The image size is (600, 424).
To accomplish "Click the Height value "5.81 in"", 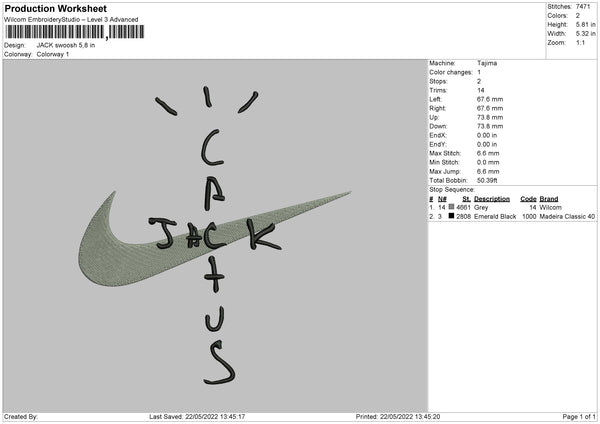I will coord(585,24).
